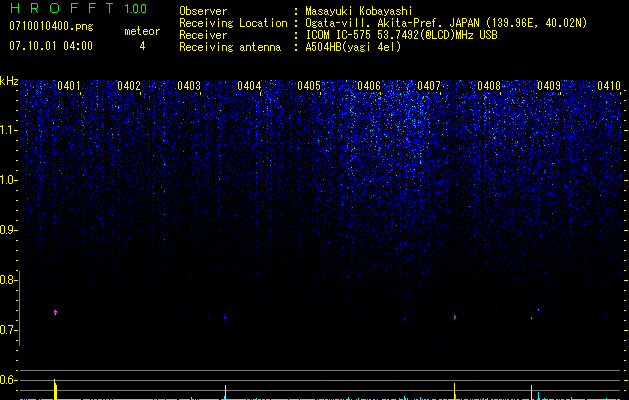The height and width of the screenshot is (400, 629).
Task: Click the meteor echo spot near 0401
Action: pyautogui.click(x=55, y=312)
